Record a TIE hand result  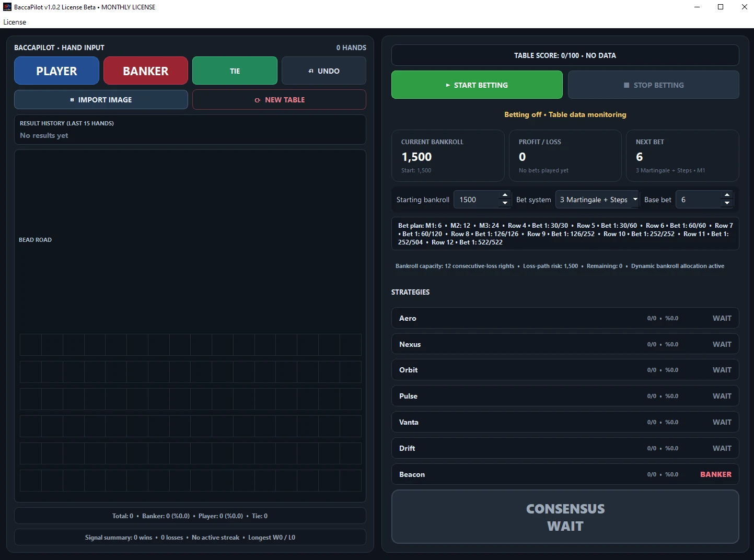235,71
